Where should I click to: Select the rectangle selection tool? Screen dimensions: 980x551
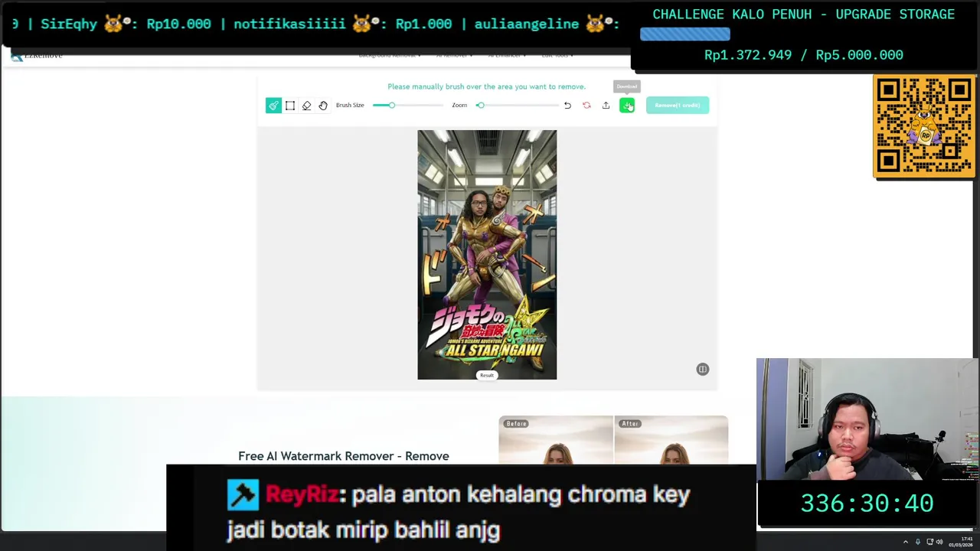(290, 106)
